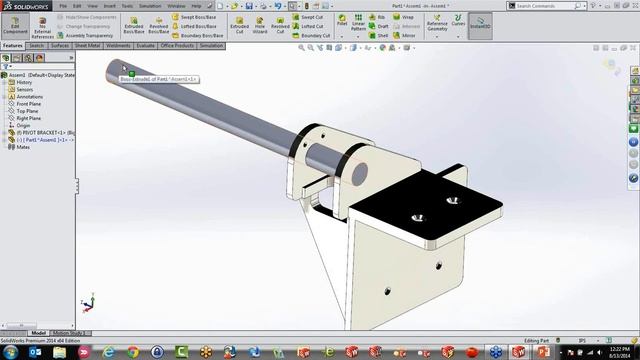Image resolution: width=640 pixels, height=360 pixels.
Task: Switch to the Sheet Metal tab
Action: pyautogui.click(x=87, y=46)
